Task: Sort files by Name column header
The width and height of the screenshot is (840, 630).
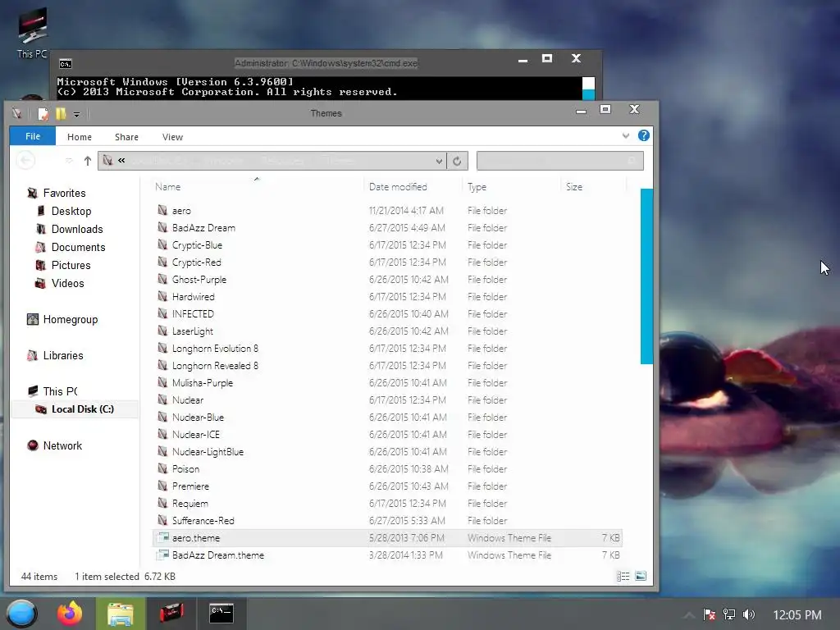Action: [167, 187]
